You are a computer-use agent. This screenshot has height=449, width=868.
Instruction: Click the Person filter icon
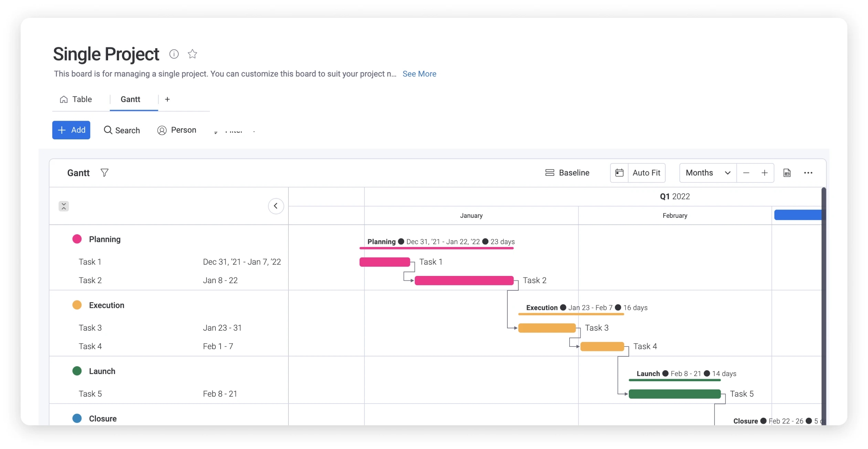point(161,130)
